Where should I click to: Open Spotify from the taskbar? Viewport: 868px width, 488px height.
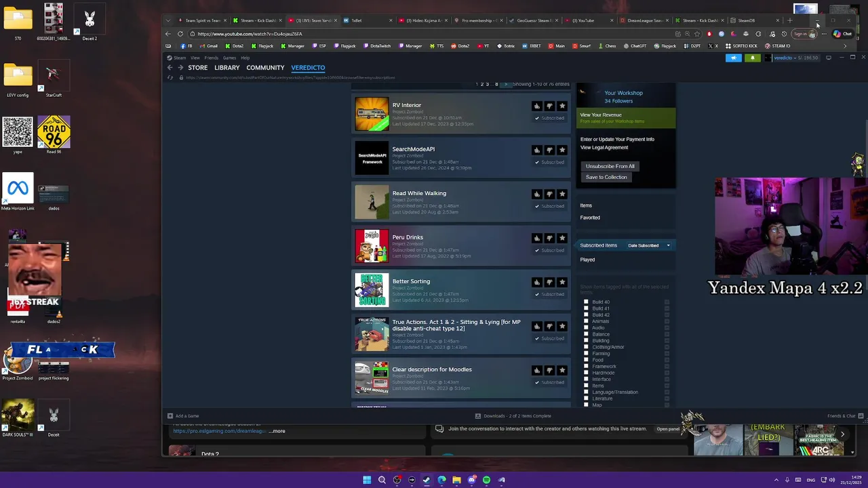[x=486, y=480]
